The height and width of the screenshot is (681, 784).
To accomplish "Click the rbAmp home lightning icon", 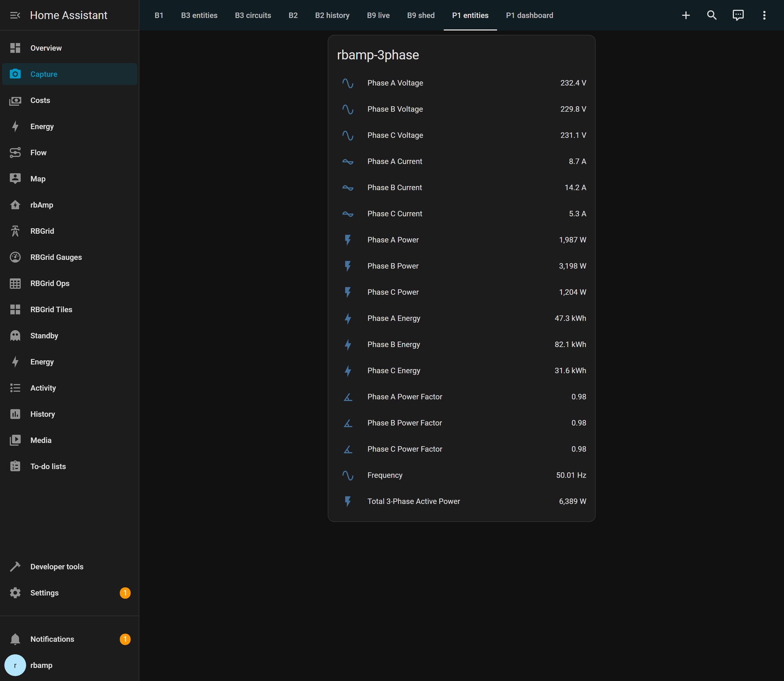I will 15,205.
